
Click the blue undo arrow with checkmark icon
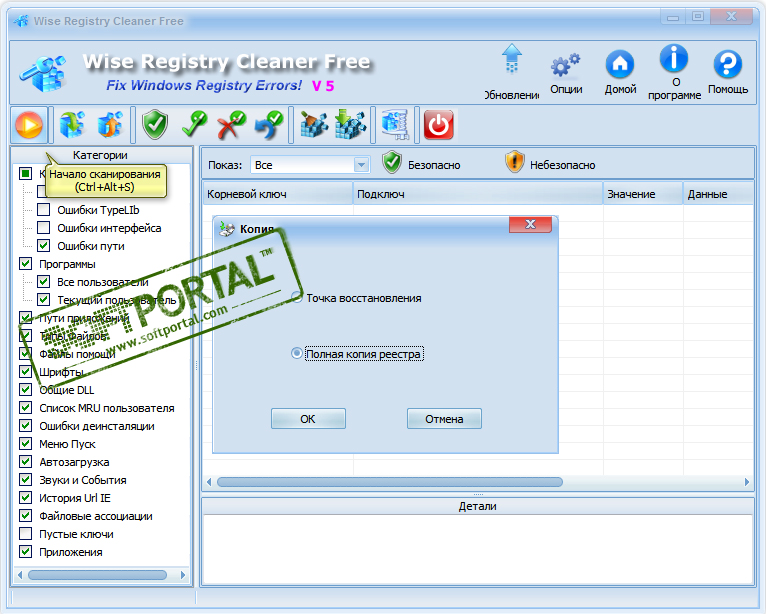click(x=269, y=125)
